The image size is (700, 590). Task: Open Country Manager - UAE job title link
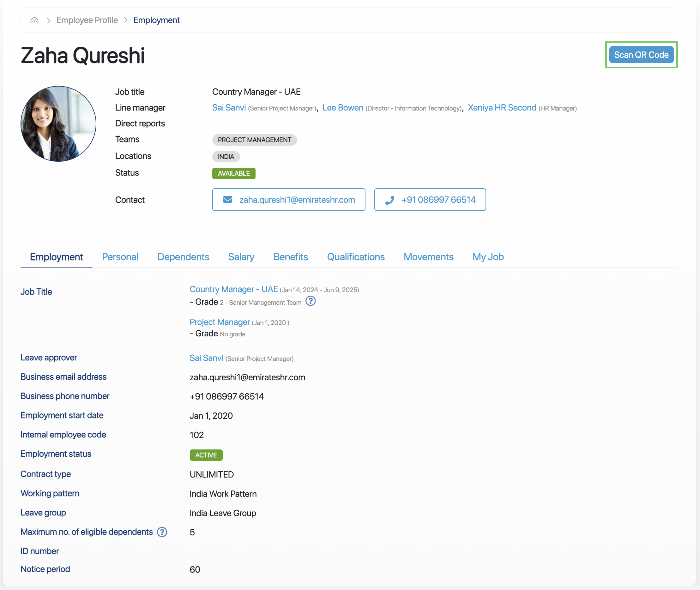233,289
